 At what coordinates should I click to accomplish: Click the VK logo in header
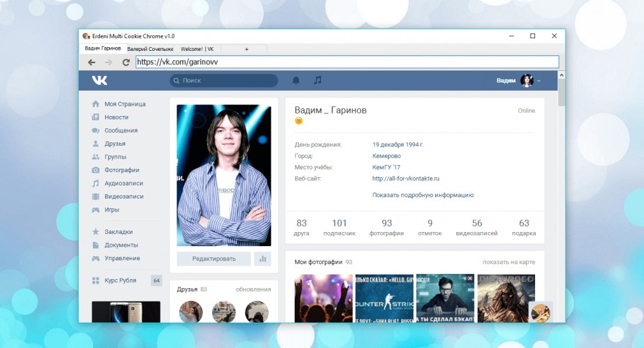point(99,81)
